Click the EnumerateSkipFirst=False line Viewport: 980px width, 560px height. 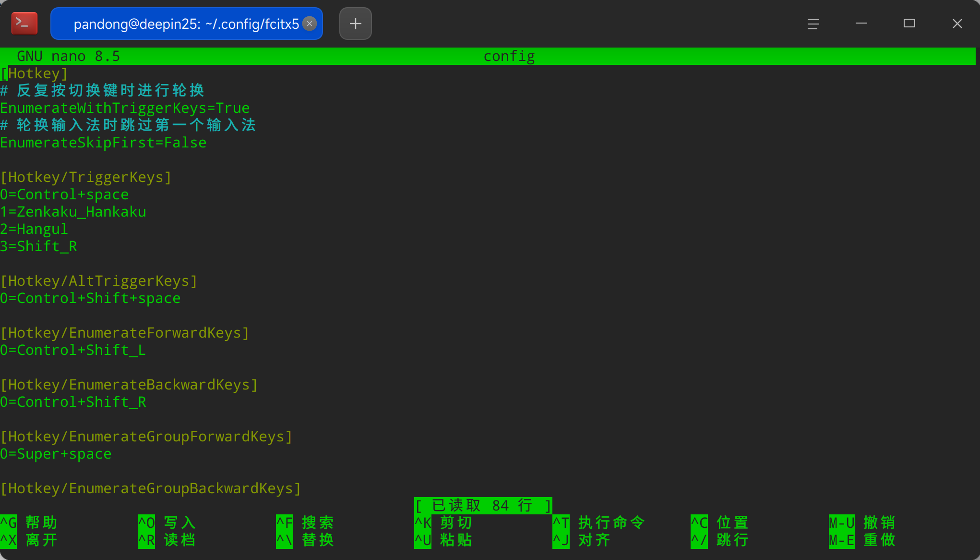103,143
